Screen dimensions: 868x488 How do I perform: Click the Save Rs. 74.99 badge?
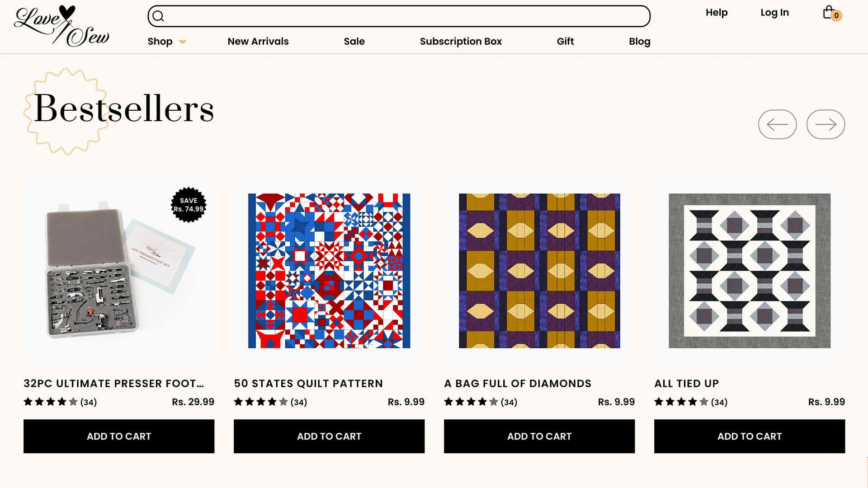tap(189, 205)
